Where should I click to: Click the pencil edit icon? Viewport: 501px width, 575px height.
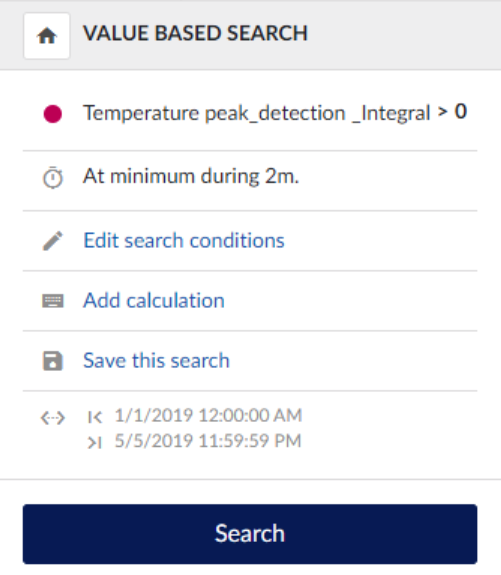coord(53,241)
